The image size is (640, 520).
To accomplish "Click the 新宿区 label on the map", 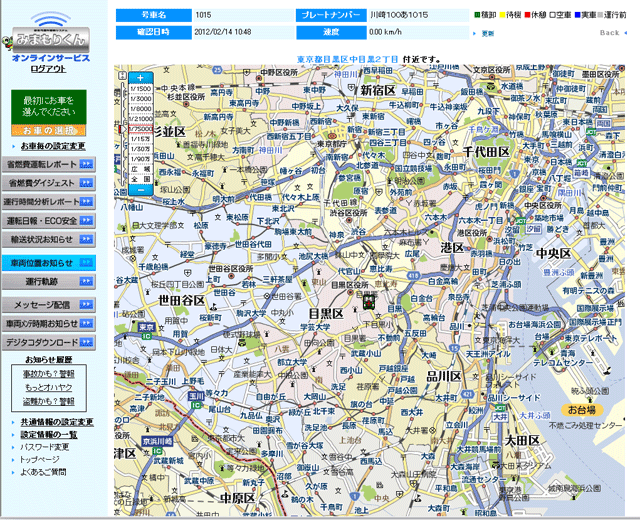I will tap(378, 90).
